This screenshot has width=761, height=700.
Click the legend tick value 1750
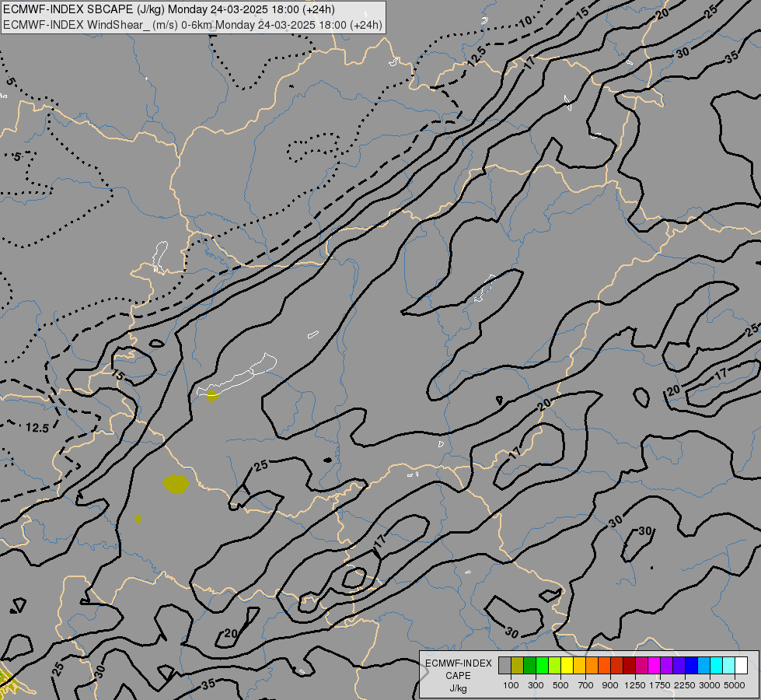click(x=660, y=685)
